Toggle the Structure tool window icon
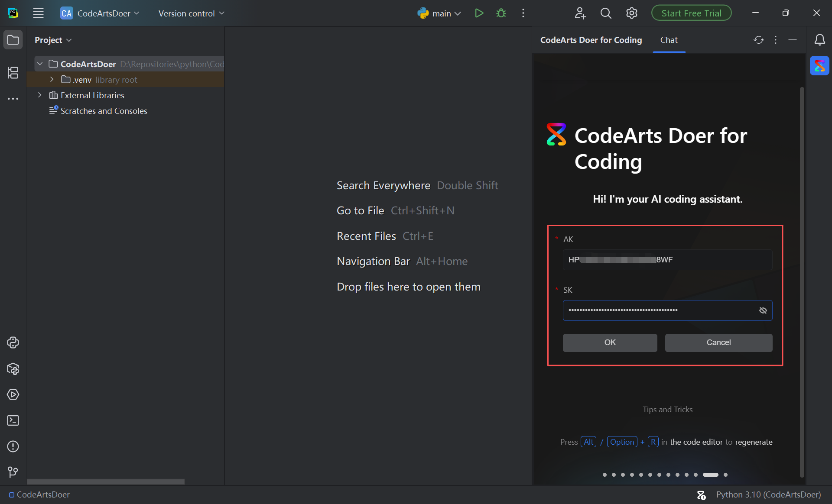This screenshot has width=832, height=504. [13, 73]
